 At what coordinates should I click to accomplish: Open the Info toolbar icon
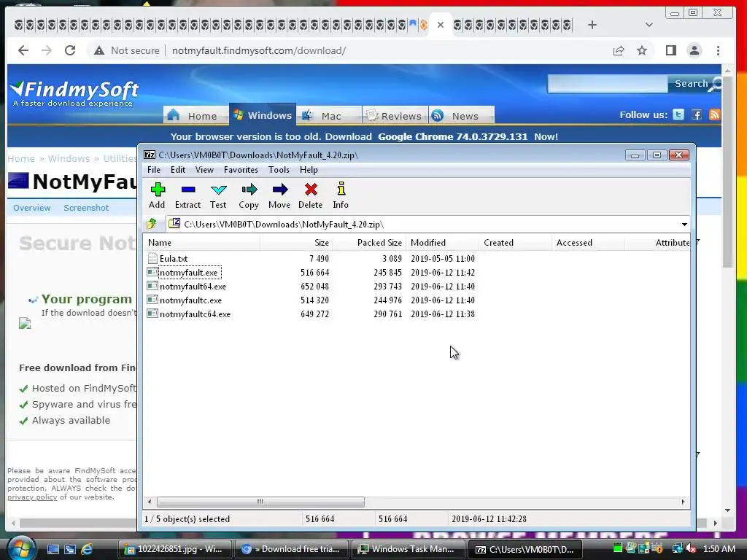341,195
